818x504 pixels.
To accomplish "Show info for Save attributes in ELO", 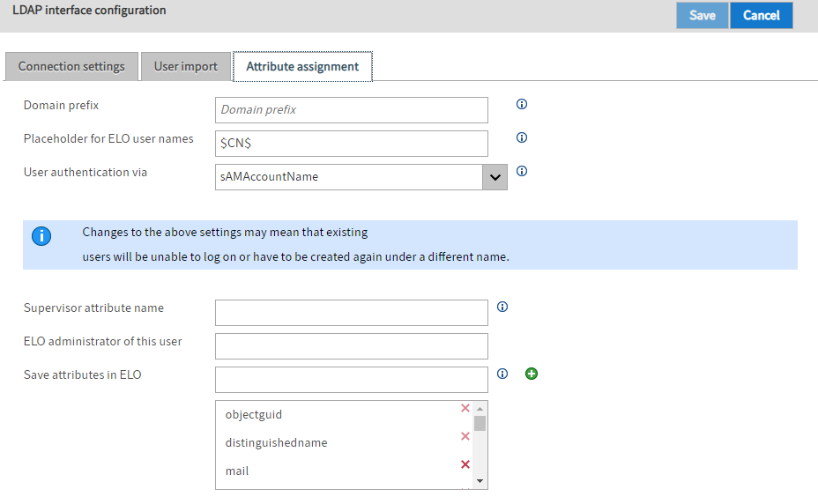I will [502, 374].
